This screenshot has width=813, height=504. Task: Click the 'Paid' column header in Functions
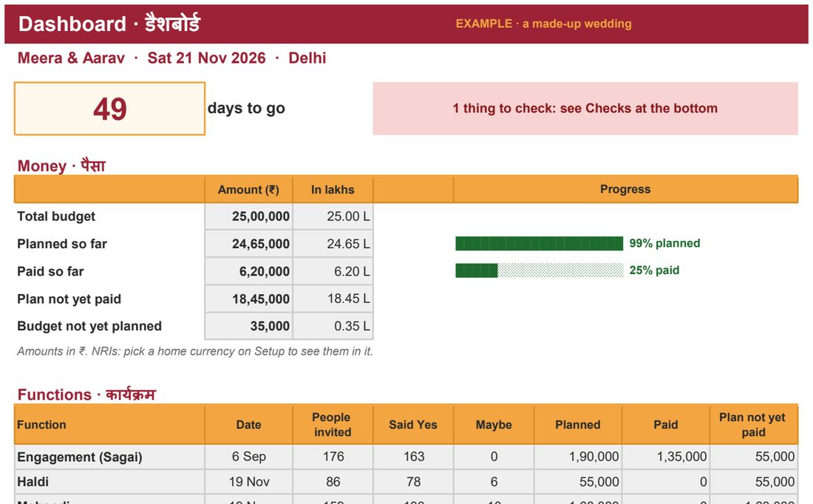[x=666, y=425]
